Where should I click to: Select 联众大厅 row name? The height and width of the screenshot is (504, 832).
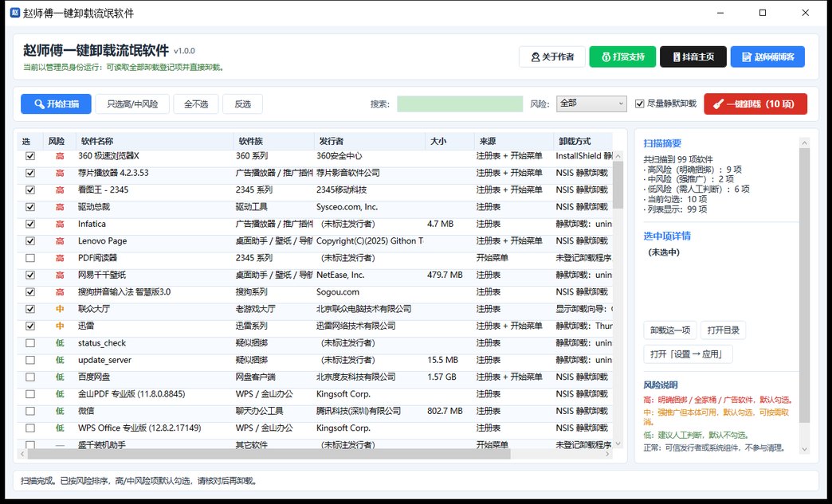click(94, 309)
